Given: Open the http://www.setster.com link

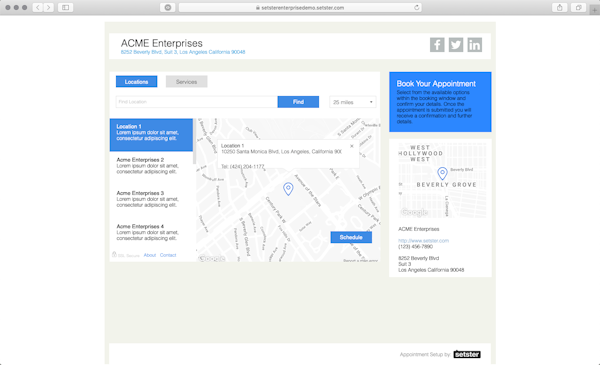Looking at the screenshot, I should click(x=423, y=241).
